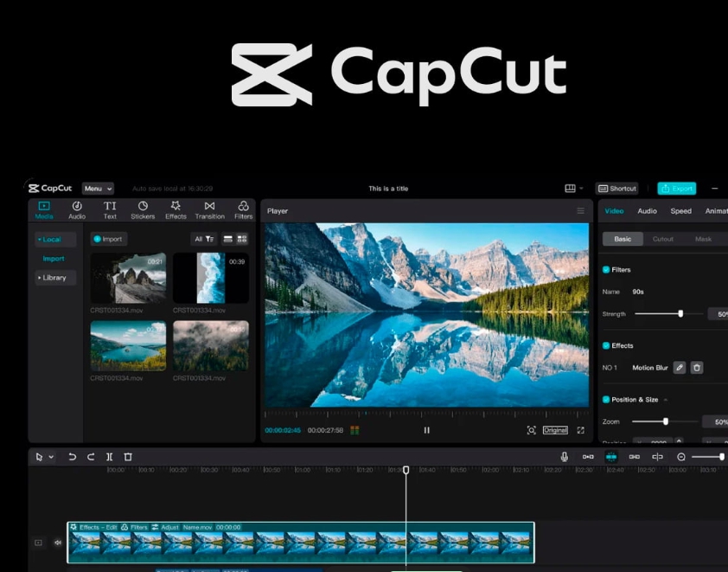Image resolution: width=728 pixels, height=572 pixels.
Task: Switch to the Audio properties tab
Action: tap(647, 211)
